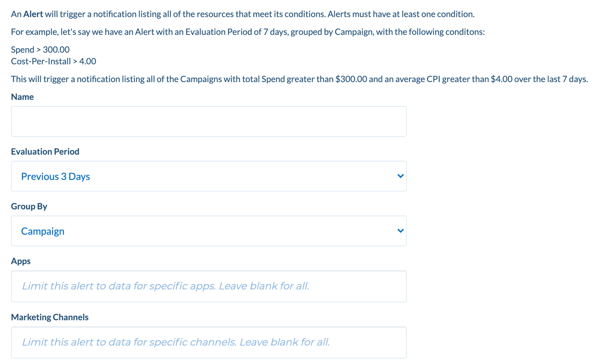Click the 'Group By' field label

pyautogui.click(x=29, y=206)
